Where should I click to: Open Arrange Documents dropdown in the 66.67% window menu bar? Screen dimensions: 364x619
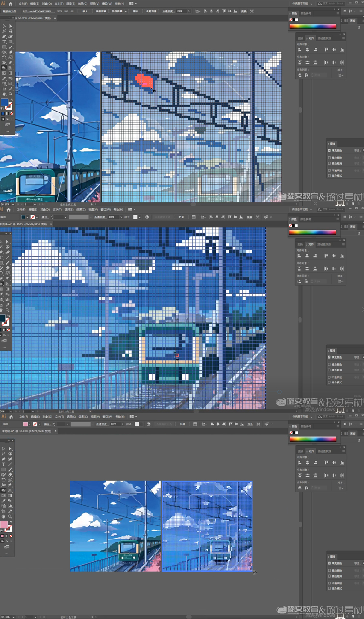(132, 3)
